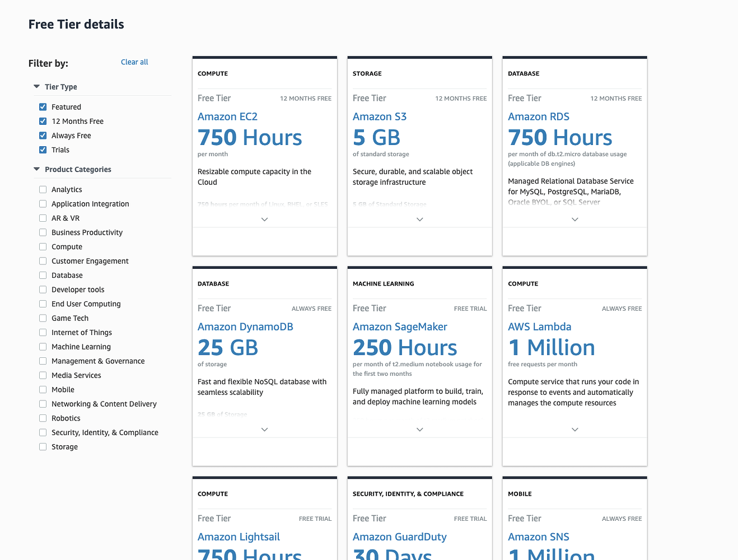738x560 pixels.
Task: Check the Developer tools checkbox
Action: (43, 290)
